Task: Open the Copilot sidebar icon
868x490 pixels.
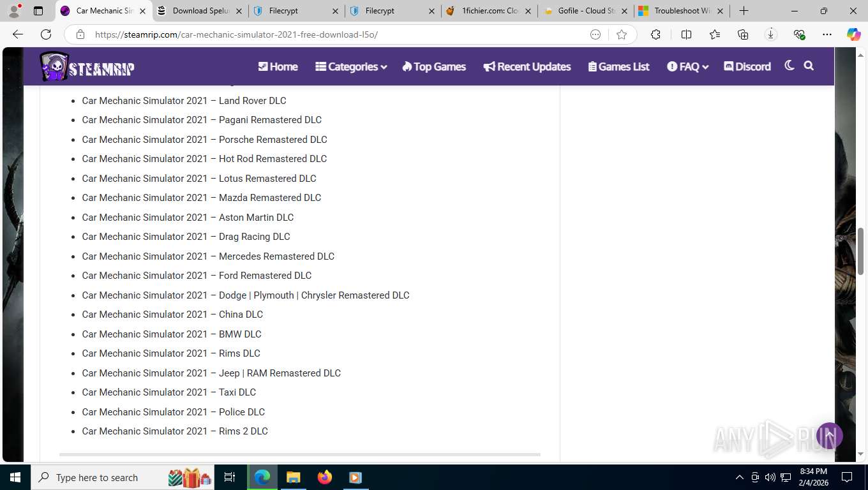Action: pos(853,34)
